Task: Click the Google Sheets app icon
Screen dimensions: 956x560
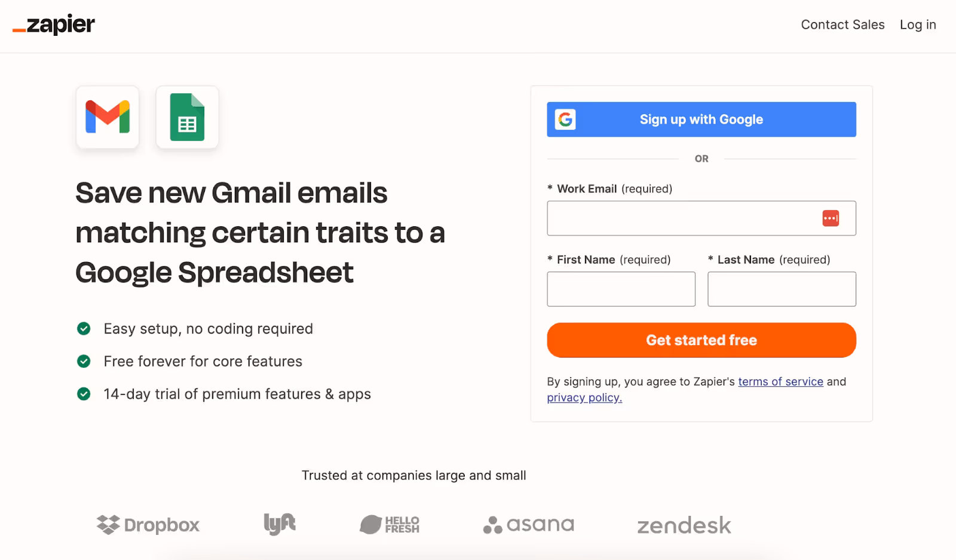Action: point(187,117)
